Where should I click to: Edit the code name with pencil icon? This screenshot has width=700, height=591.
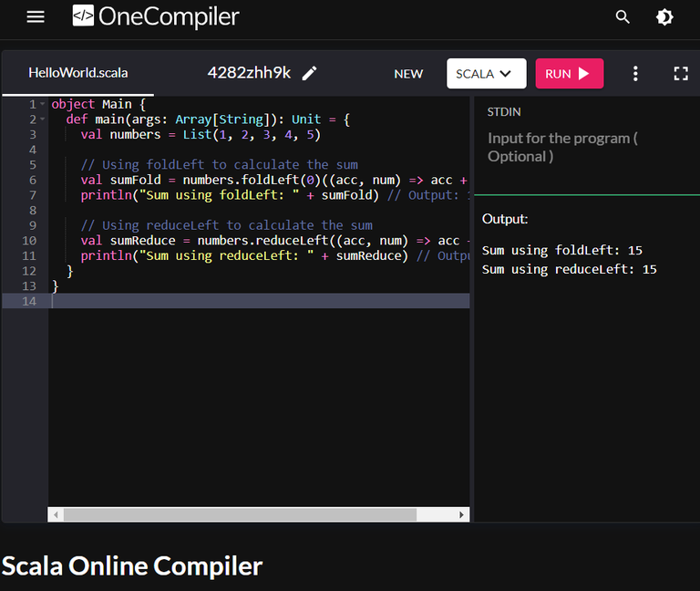pos(309,73)
